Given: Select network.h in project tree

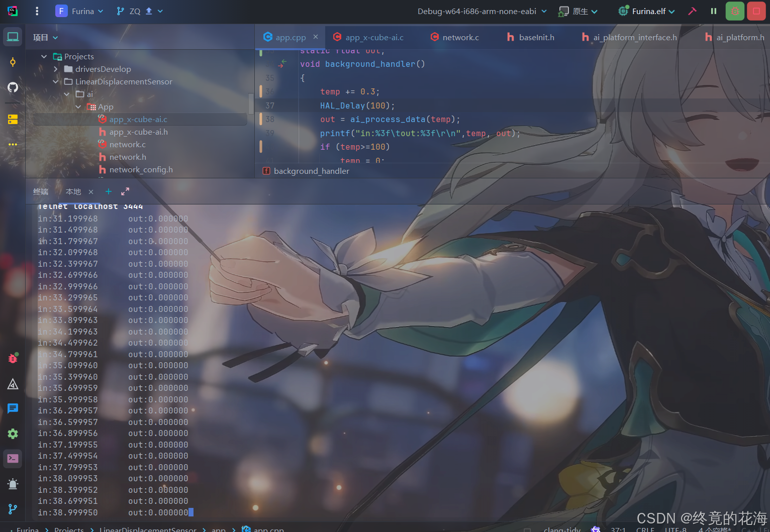Looking at the screenshot, I should tap(128, 157).
